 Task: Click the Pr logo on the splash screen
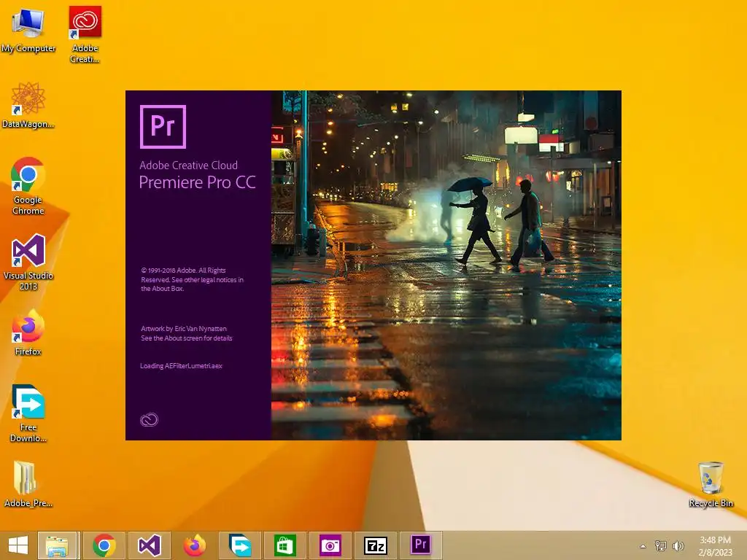[163, 127]
